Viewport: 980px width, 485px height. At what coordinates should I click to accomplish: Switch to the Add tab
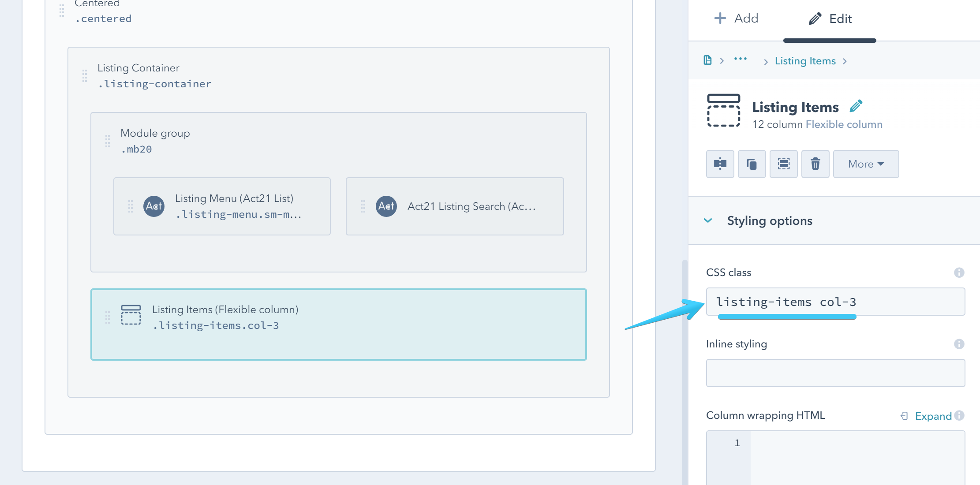[736, 19]
